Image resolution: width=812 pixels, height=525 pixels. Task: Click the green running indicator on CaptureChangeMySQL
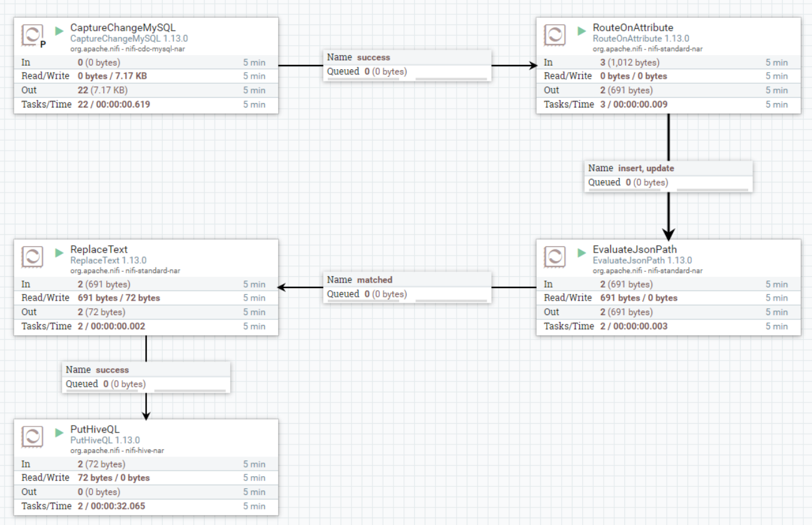(59, 30)
